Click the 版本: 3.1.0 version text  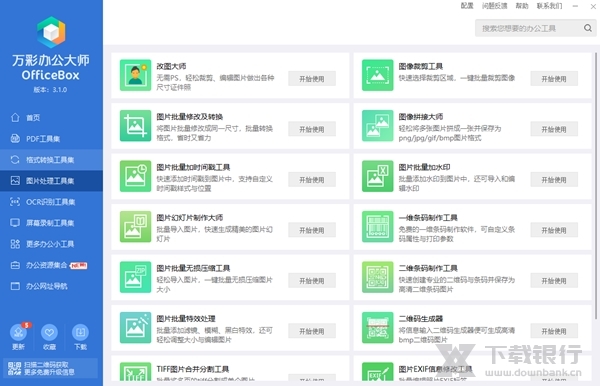[x=50, y=90]
